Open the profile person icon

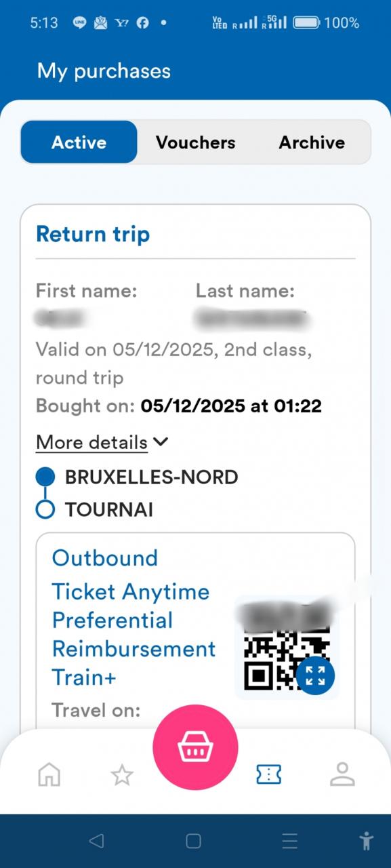pyautogui.click(x=342, y=774)
